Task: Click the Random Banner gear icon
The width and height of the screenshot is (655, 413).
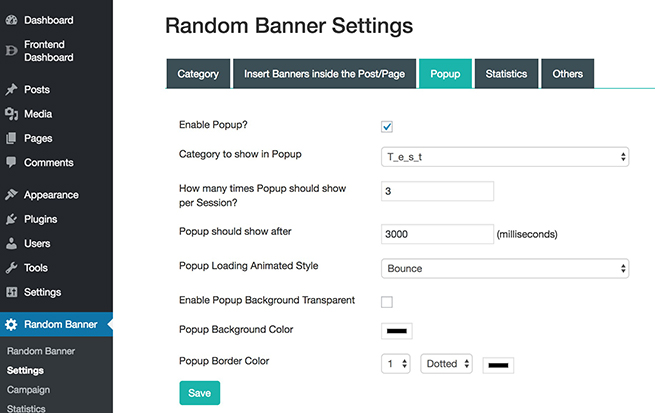Action: pos(11,324)
